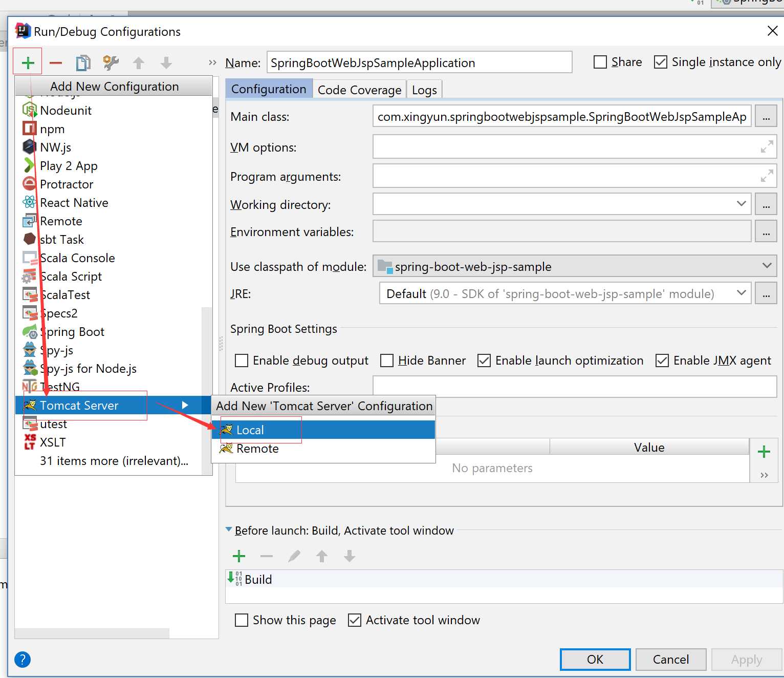Viewport: 784px width, 678px height.
Task: Click the Move Up arrow in top toolbar
Action: (x=139, y=63)
